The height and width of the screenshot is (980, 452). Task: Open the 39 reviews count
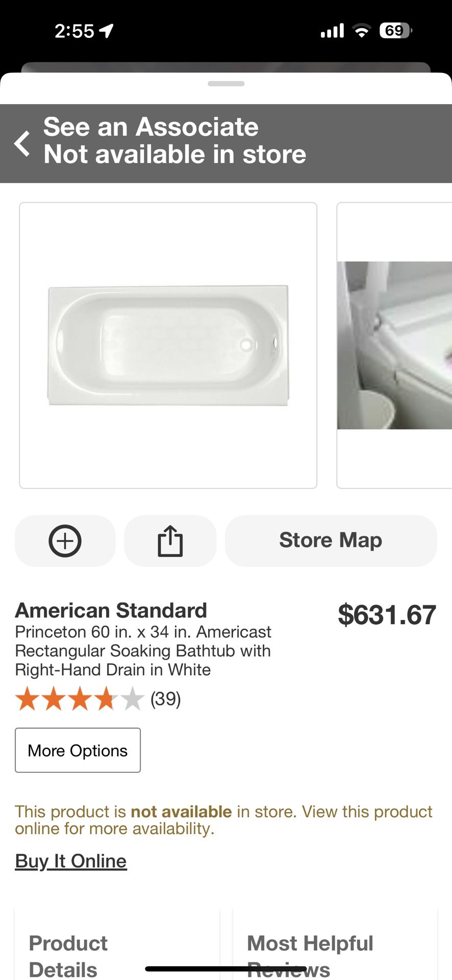tap(166, 699)
